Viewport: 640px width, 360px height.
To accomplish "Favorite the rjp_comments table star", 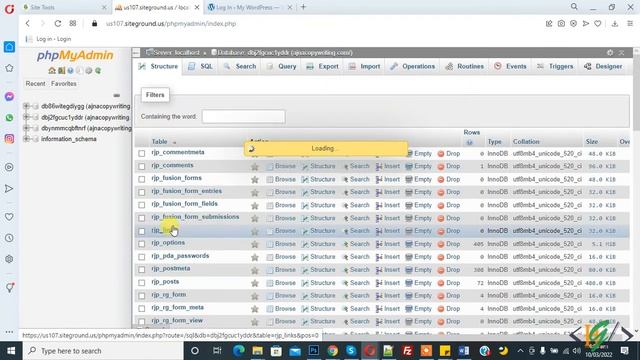I will tap(255, 167).
